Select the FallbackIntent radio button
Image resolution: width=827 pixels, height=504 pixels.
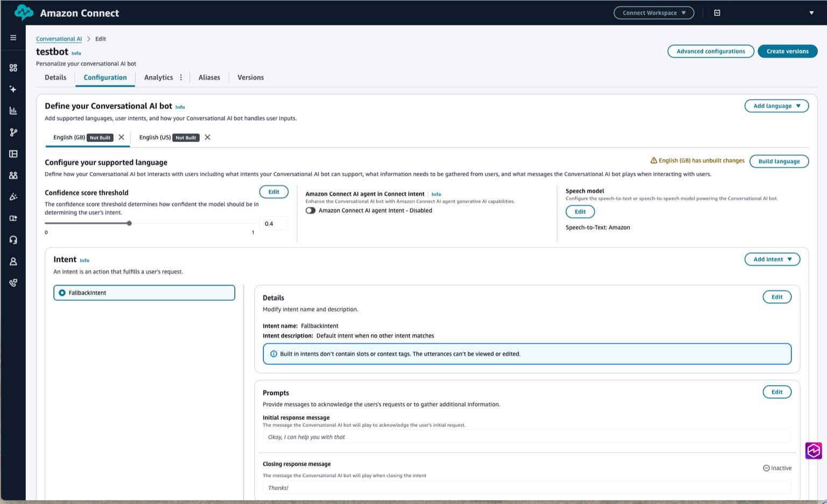point(62,293)
